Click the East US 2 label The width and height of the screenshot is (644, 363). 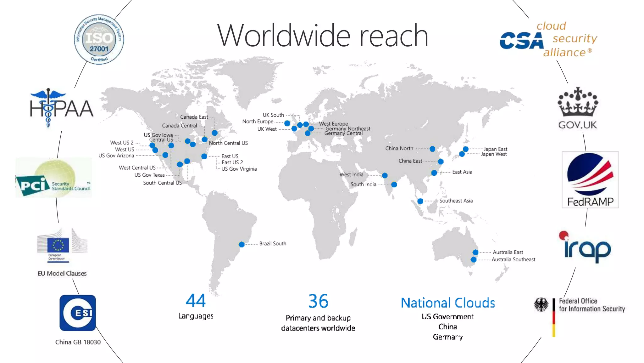pyautogui.click(x=232, y=162)
